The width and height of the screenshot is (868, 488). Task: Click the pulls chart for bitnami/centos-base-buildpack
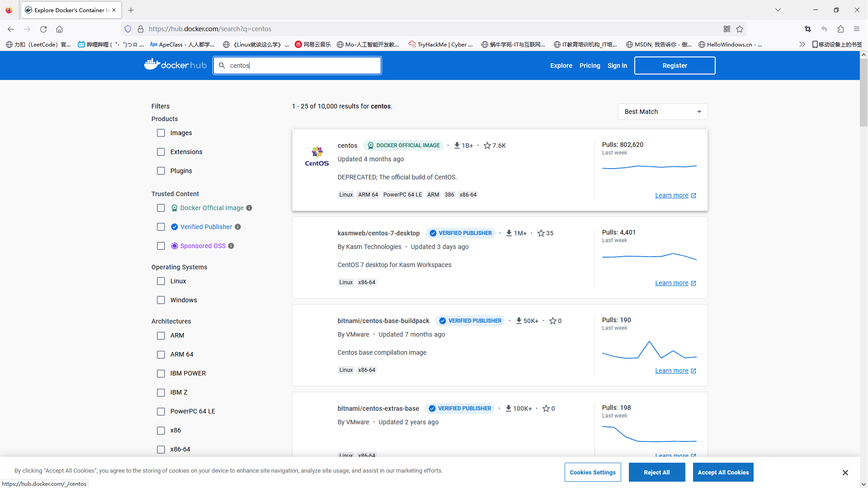coord(649,350)
